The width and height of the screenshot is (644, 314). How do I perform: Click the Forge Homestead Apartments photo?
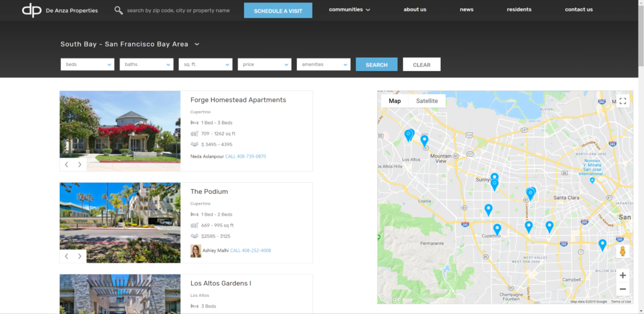coord(120,131)
